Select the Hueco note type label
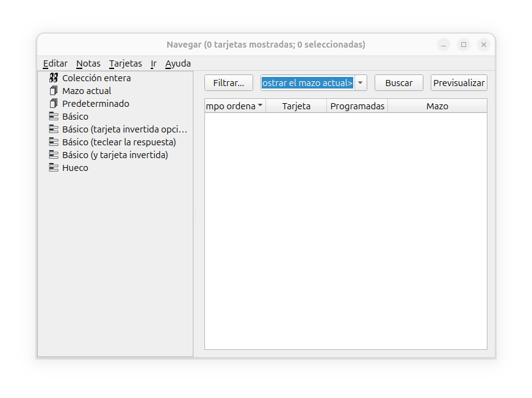The width and height of the screenshot is (532, 398). tap(75, 168)
